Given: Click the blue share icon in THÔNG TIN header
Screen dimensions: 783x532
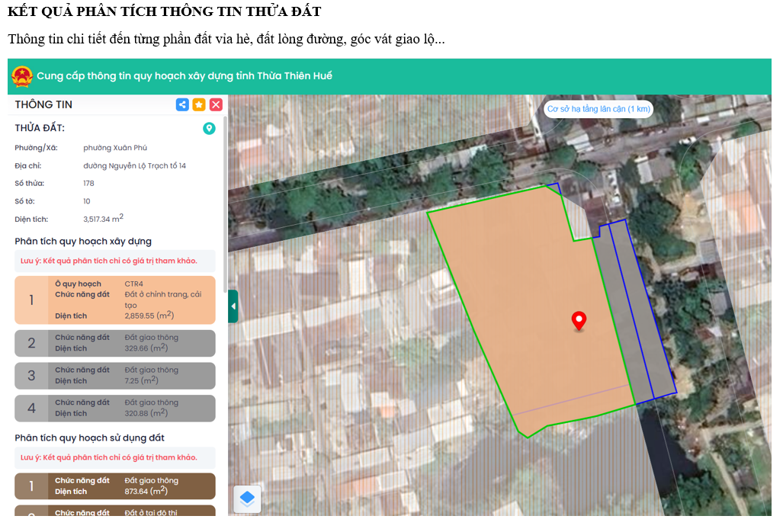Looking at the screenshot, I should click(x=182, y=104).
